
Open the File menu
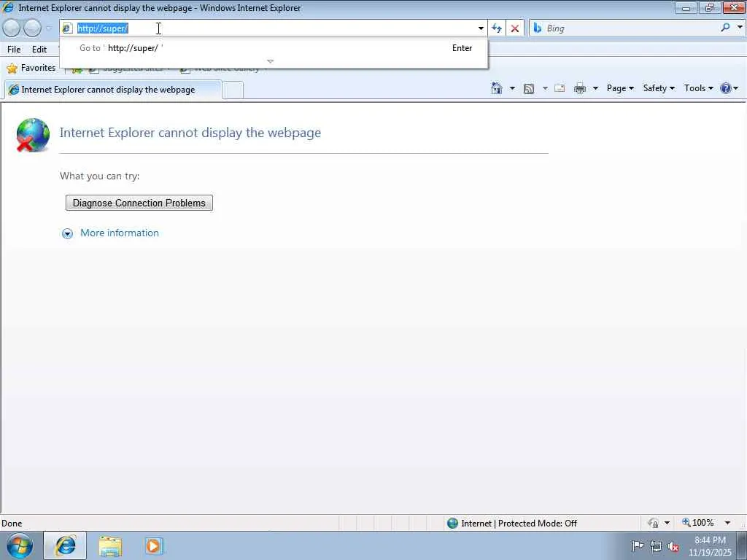pos(14,49)
